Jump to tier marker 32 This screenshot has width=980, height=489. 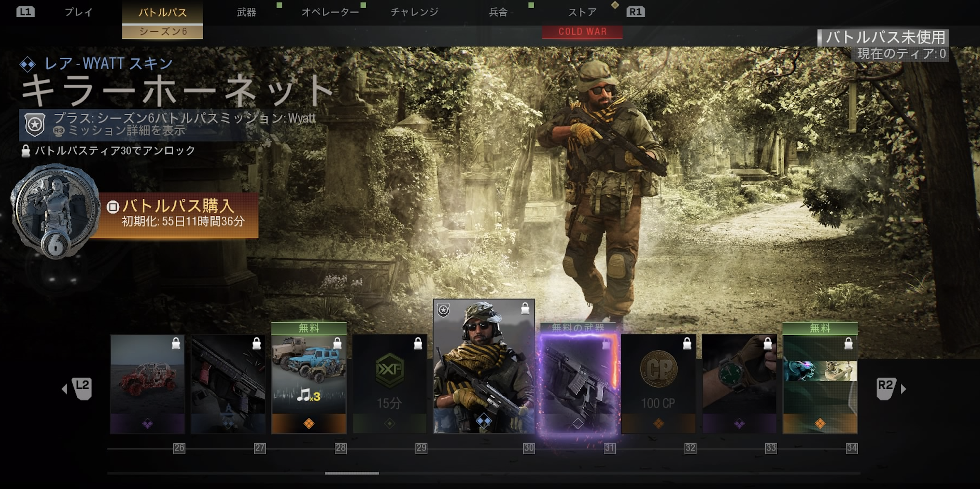pos(690,448)
